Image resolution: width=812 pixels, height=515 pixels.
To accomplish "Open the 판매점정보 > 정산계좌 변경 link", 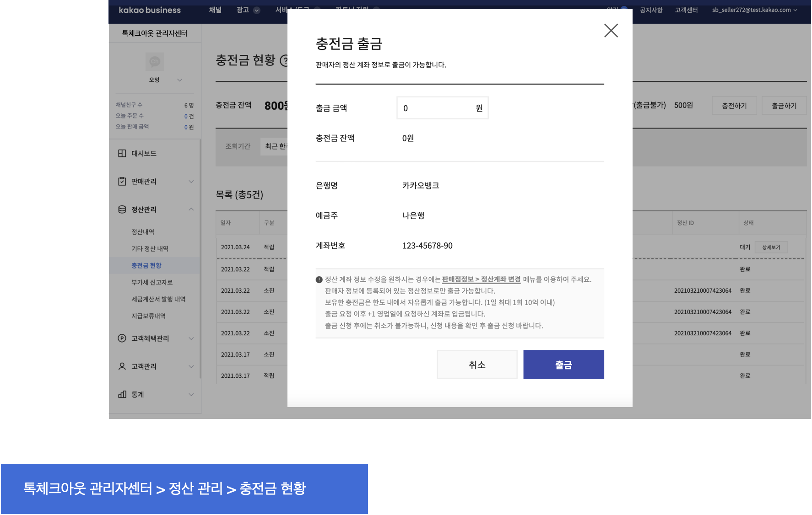I will pyautogui.click(x=481, y=279).
